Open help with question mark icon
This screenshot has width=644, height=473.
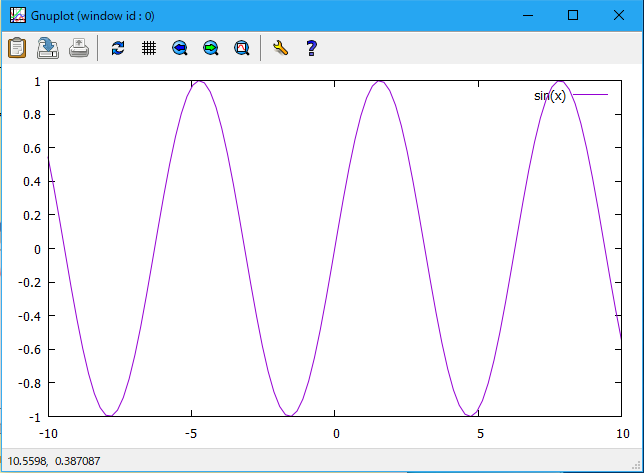[311, 47]
